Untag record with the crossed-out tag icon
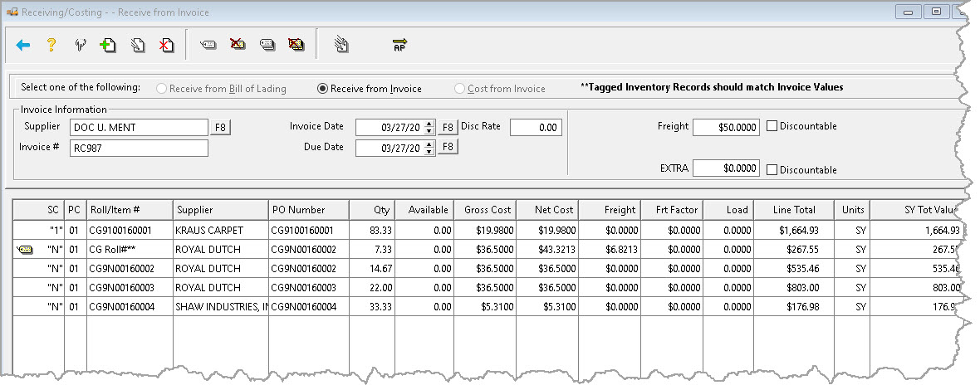The width and height of the screenshot is (980, 390). click(238, 44)
